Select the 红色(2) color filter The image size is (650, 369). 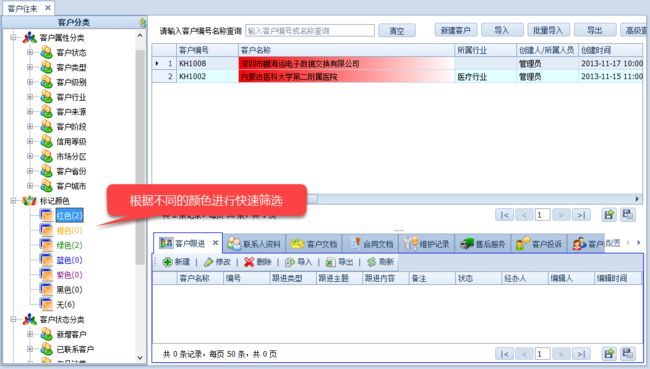point(69,216)
